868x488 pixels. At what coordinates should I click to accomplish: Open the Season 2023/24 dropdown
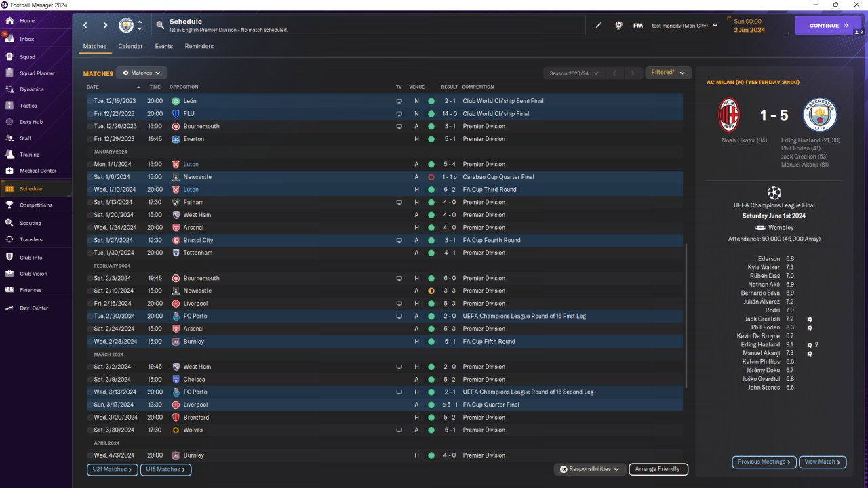(573, 73)
